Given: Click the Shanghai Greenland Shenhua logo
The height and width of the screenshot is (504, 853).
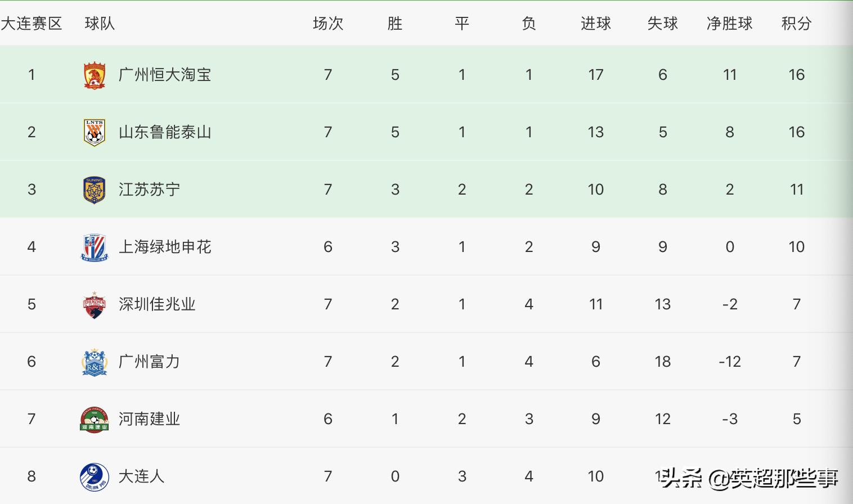Looking at the screenshot, I should 95,247.
